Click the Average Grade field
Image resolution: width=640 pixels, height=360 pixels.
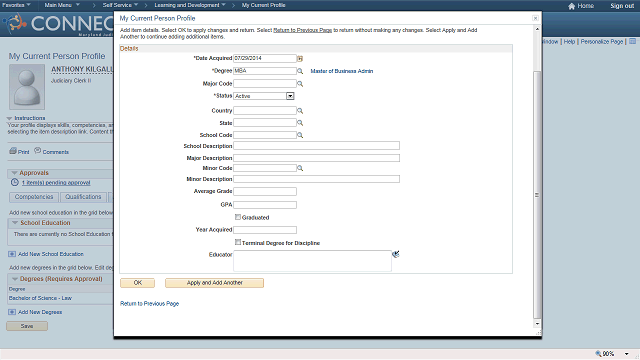tap(265, 191)
